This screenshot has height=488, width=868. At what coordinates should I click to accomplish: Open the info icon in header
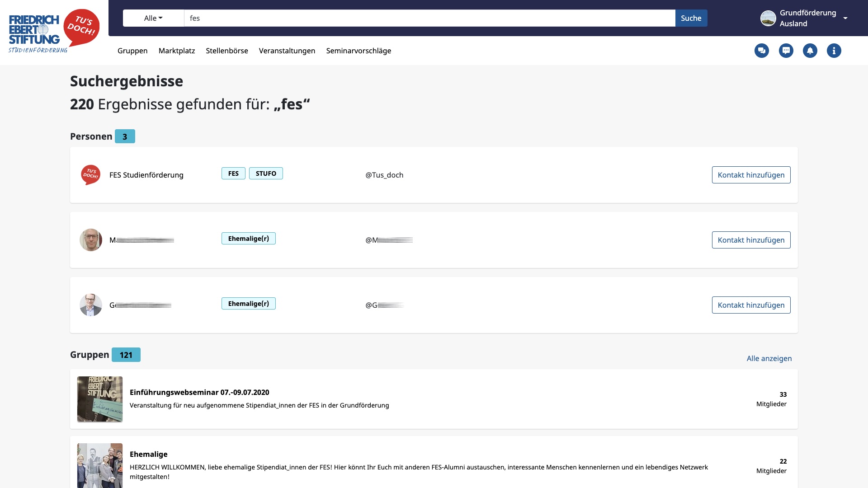(834, 51)
